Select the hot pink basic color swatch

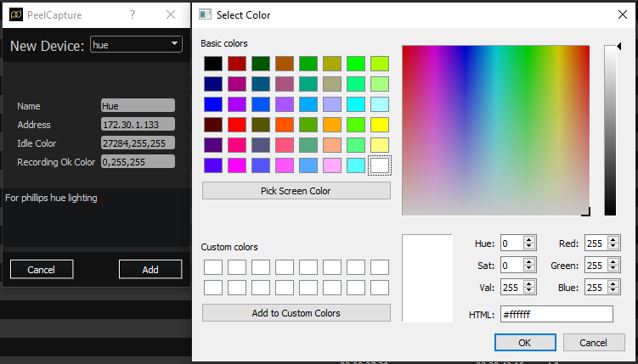pyautogui.click(x=237, y=145)
